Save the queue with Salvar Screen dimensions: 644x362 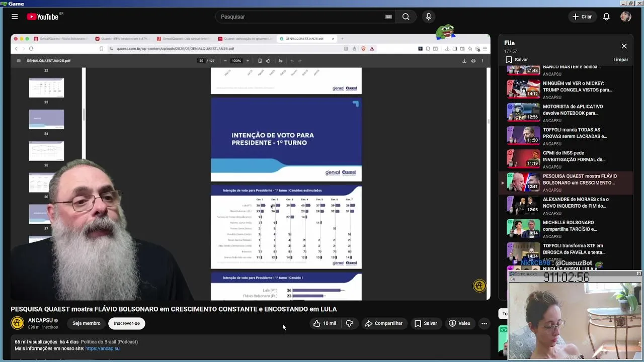[x=517, y=59]
